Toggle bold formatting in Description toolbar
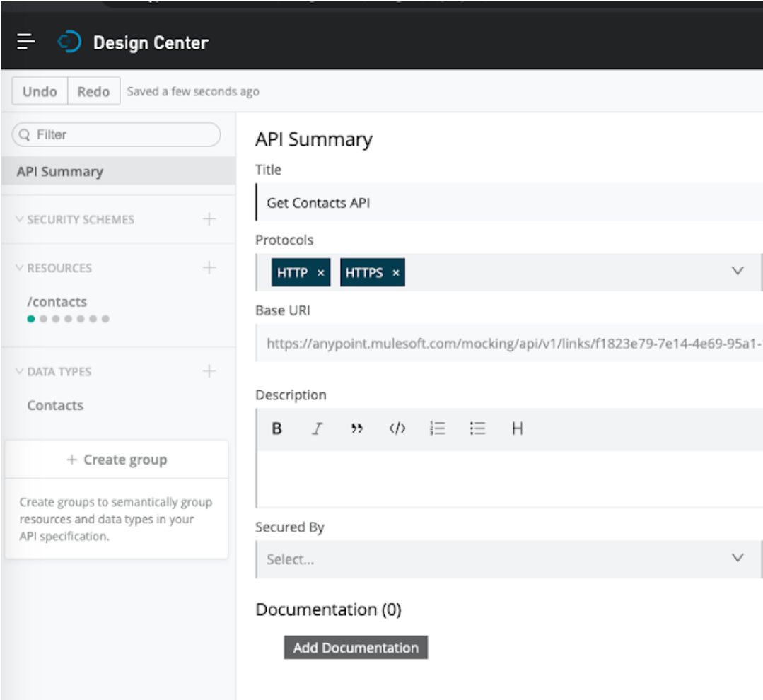 click(277, 428)
